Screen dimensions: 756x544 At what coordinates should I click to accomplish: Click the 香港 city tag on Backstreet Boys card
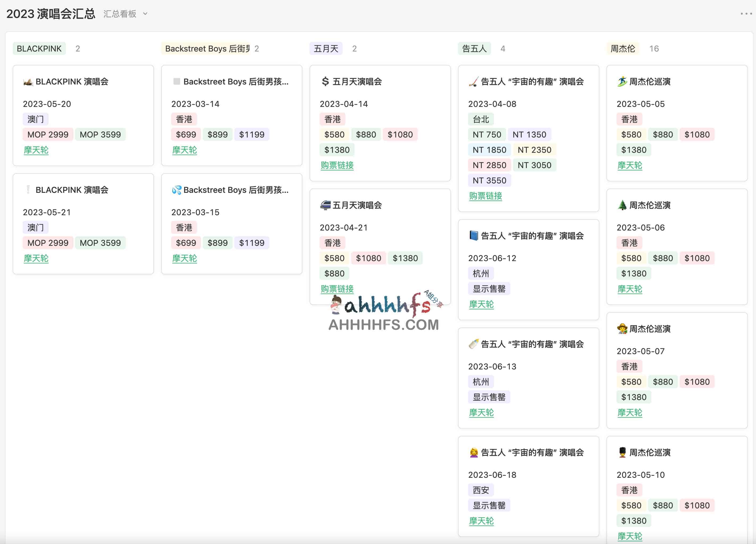point(184,119)
